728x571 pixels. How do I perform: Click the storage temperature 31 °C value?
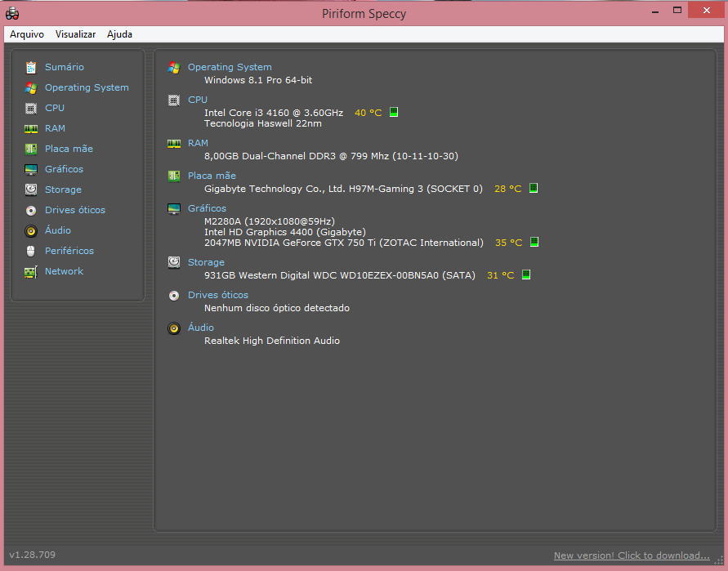(x=501, y=275)
